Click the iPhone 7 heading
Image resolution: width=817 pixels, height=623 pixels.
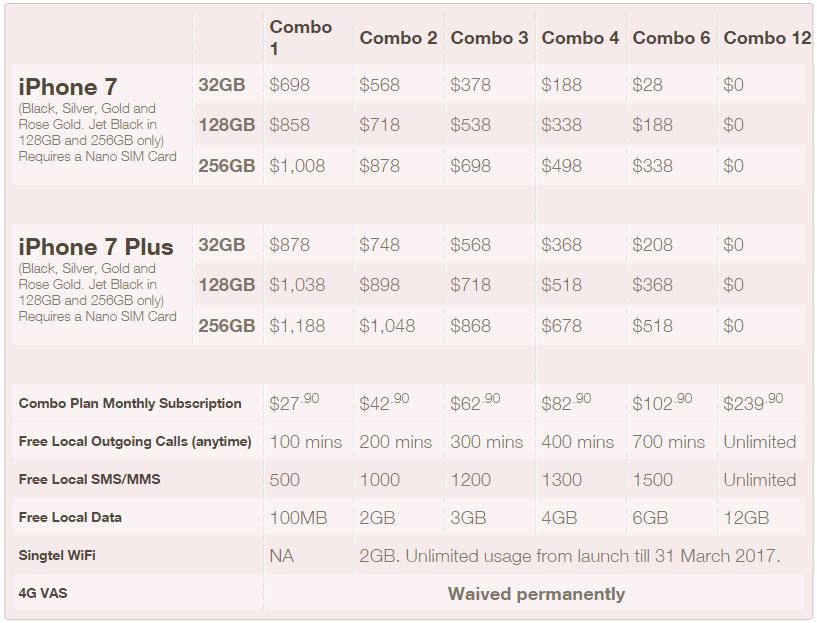click(68, 86)
